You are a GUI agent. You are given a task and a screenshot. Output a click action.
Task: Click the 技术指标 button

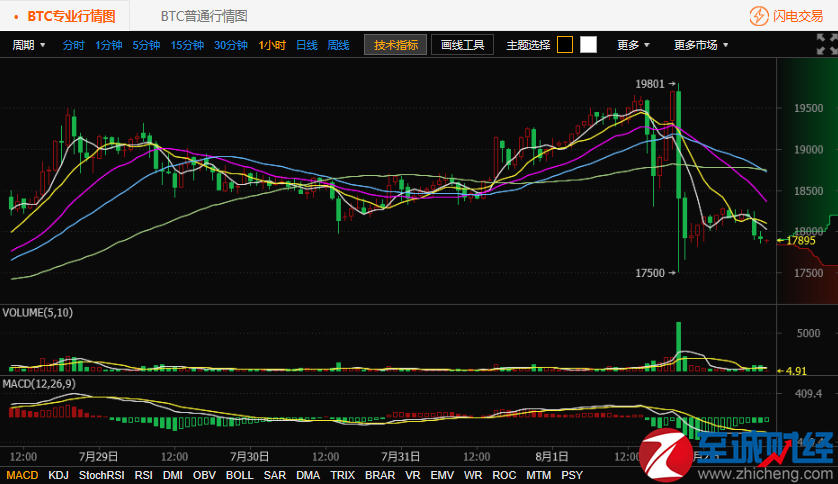[x=396, y=45]
